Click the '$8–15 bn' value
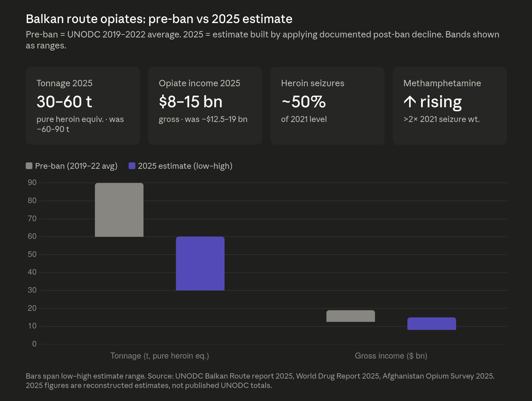 click(190, 102)
